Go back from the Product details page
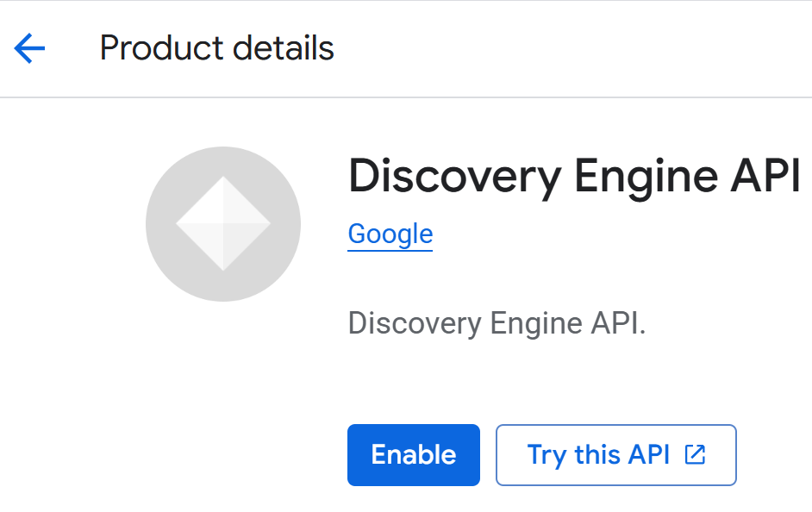Screen dimensions: 812x512 [29, 49]
